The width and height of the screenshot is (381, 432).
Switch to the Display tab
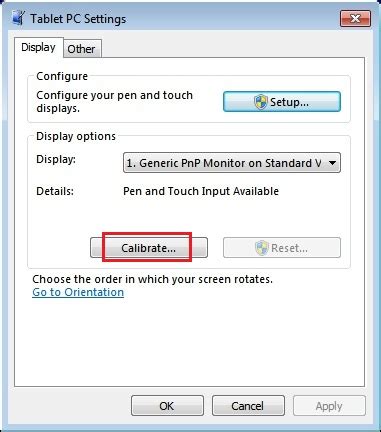[38, 48]
